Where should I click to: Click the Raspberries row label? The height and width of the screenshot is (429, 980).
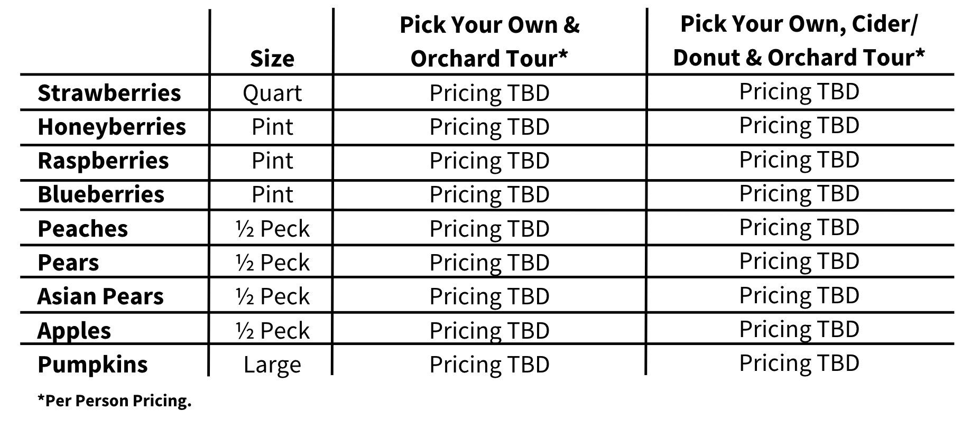pyautogui.click(x=103, y=161)
